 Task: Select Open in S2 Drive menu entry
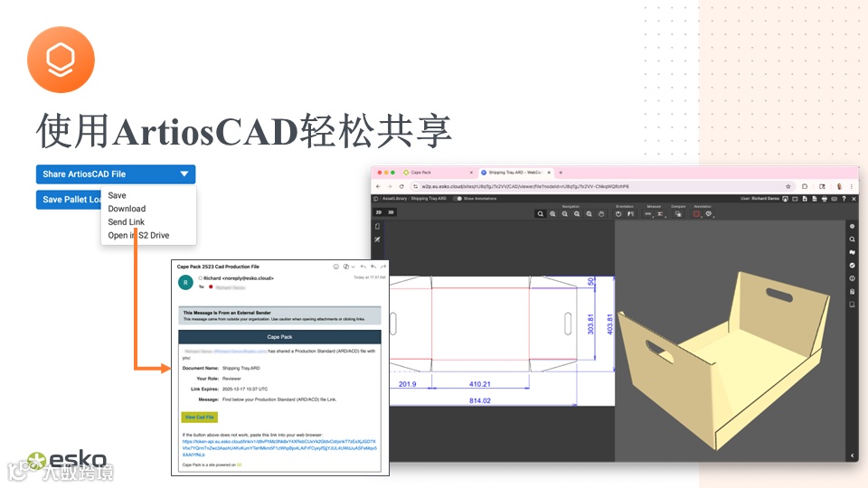tap(138, 235)
